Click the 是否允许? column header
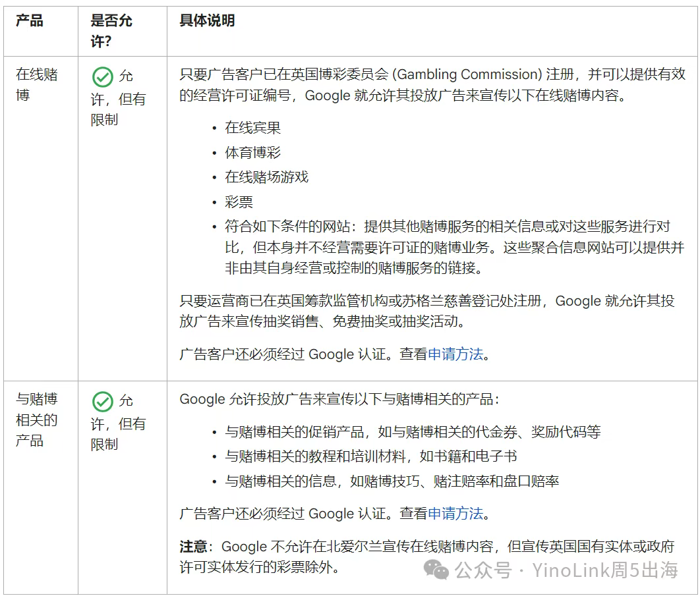The width and height of the screenshot is (700, 598). click(x=111, y=31)
